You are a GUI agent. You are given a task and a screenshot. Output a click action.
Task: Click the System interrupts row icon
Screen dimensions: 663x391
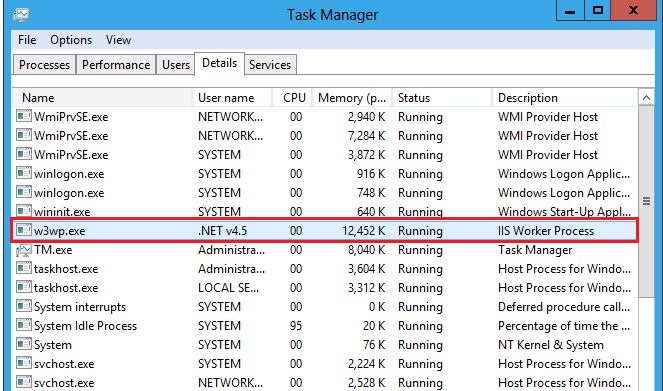(x=24, y=306)
